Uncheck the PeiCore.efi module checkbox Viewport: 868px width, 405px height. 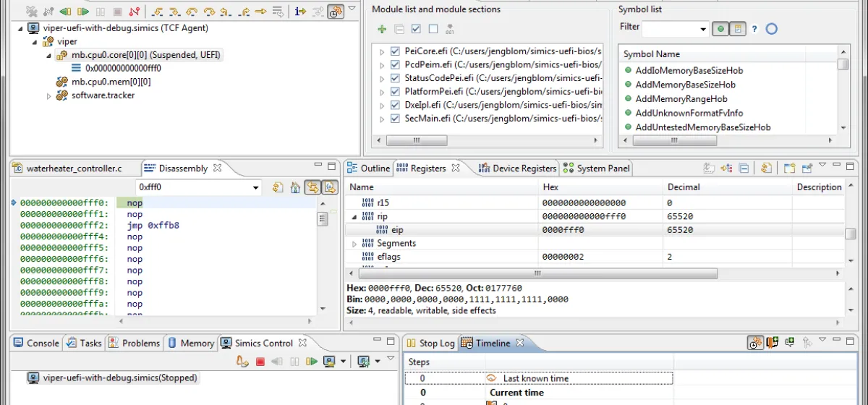[395, 51]
